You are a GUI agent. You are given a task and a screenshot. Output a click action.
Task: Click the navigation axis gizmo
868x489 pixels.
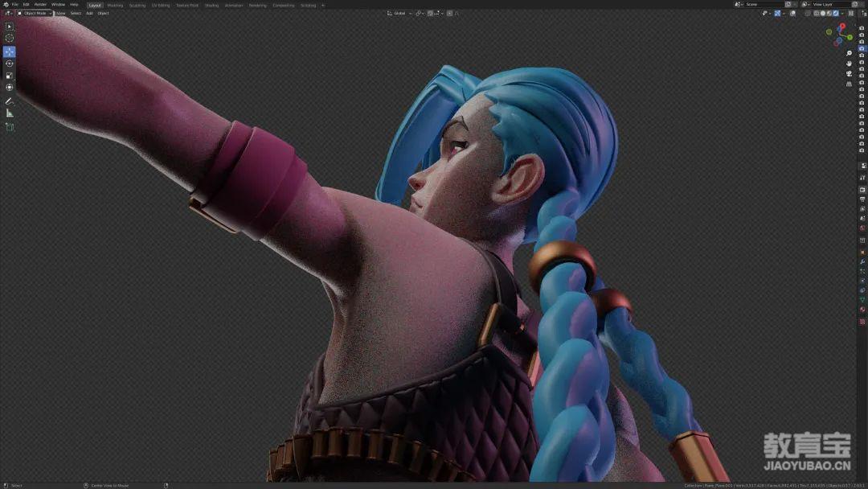840,35
